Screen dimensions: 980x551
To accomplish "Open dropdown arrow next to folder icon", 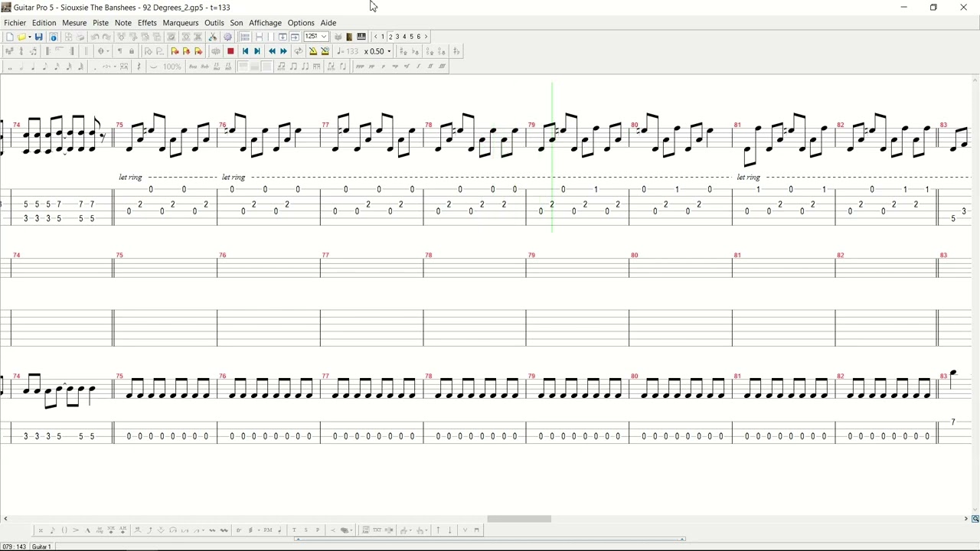I will pyautogui.click(x=29, y=37).
